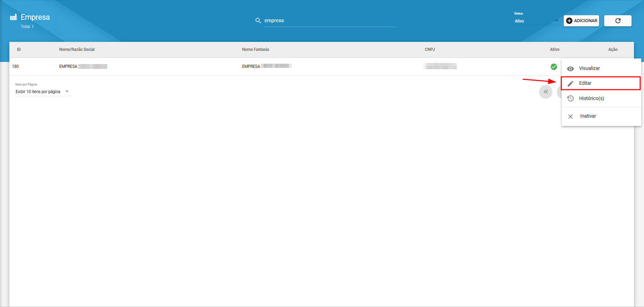The width and height of the screenshot is (644, 307).
Task: Click the ADICIONAR button
Action: (x=581, y=21)
